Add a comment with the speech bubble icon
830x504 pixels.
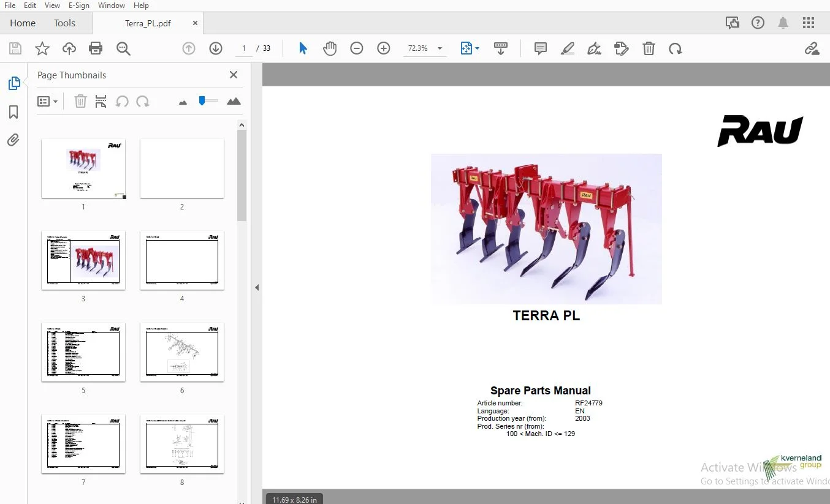point(541,48)
